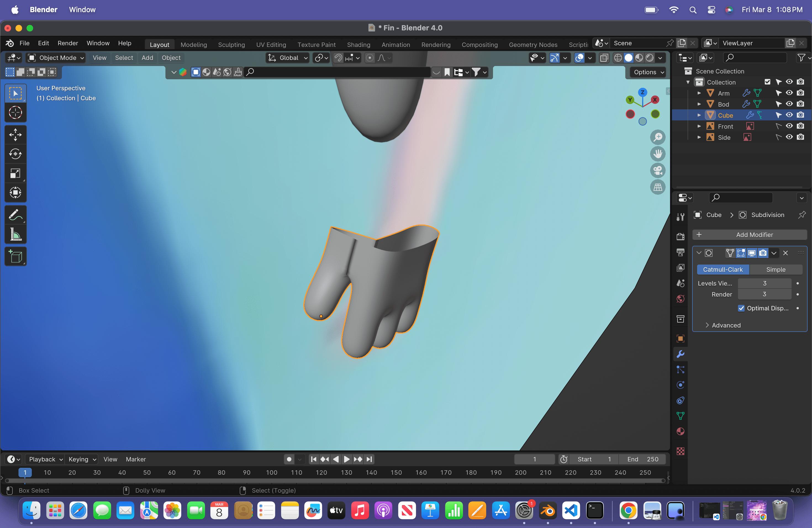Activate the Select Box tool
The width and height of the screenshot is (812, 528).
(x=15, y=93)
